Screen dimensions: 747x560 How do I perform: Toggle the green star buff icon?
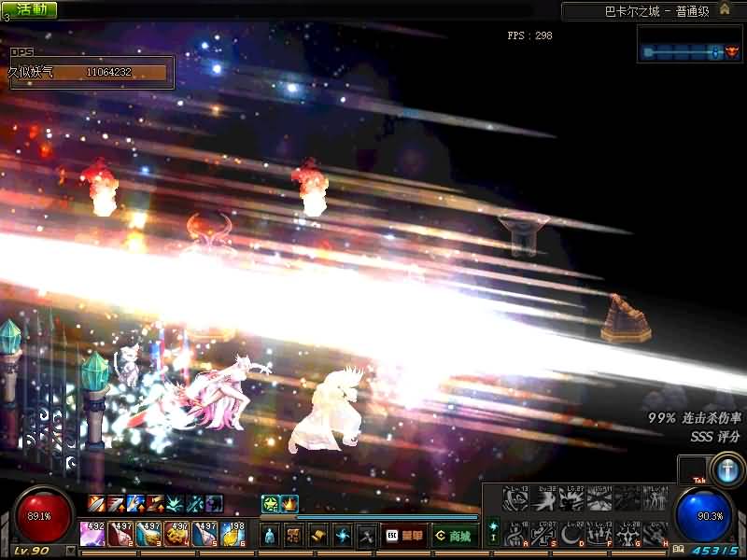tap(270, 504)
